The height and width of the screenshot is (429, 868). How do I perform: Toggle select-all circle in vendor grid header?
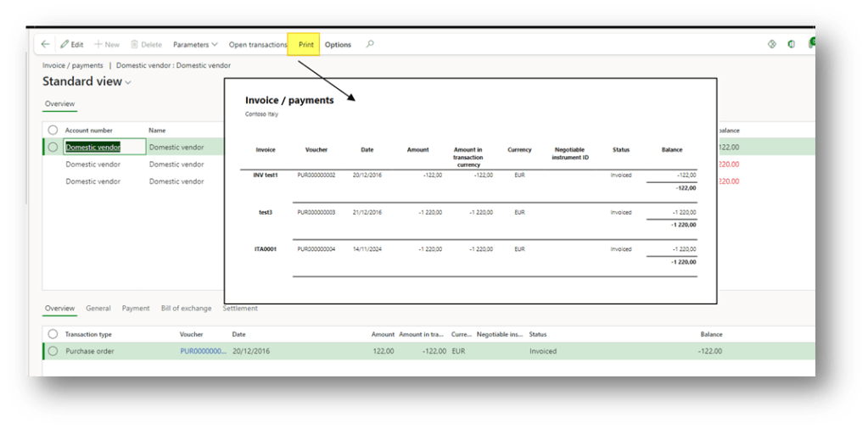tap(53, 130)
